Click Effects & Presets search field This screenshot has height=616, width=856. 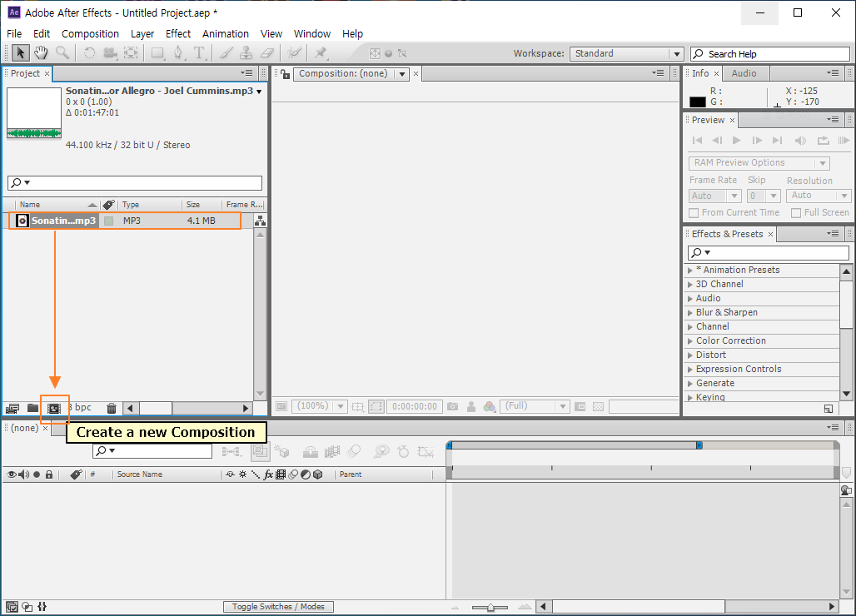768,252
